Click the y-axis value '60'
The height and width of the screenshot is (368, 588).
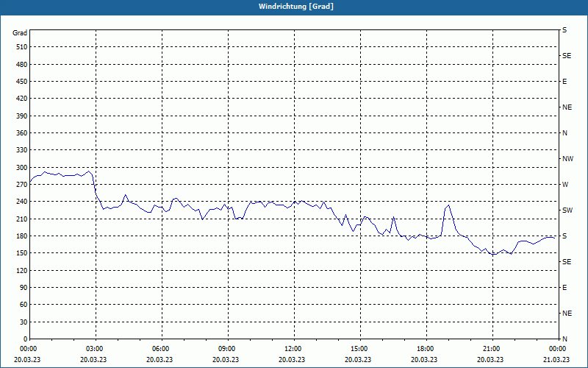tap(24, 305)
